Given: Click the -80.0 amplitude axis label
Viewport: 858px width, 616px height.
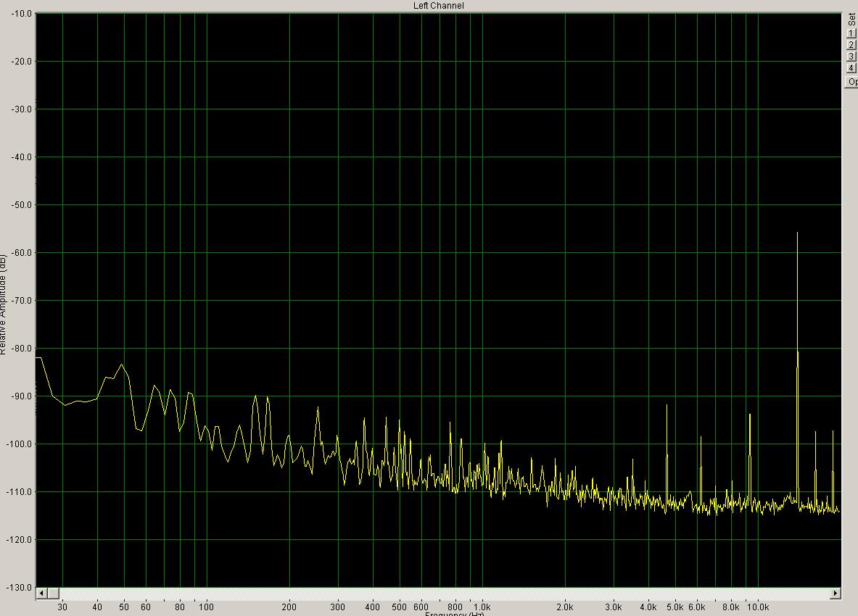Looking at the screenshot, I should [21, 349].
